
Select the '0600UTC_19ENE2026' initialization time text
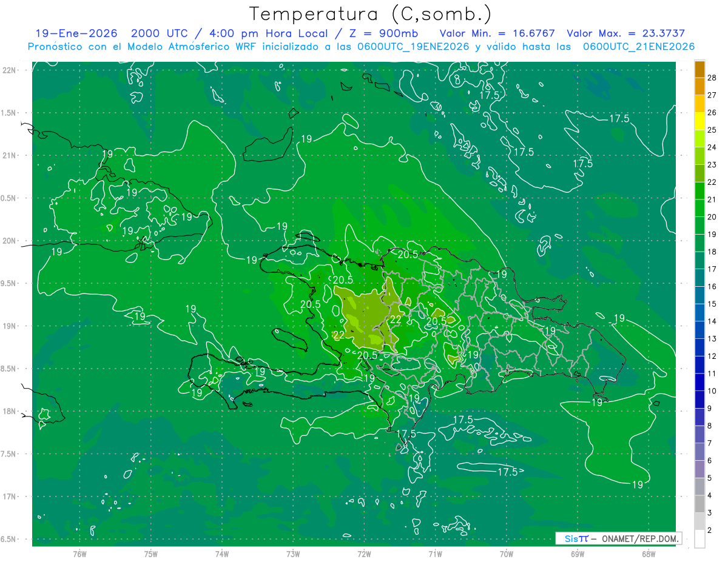(x=413, y=47)
